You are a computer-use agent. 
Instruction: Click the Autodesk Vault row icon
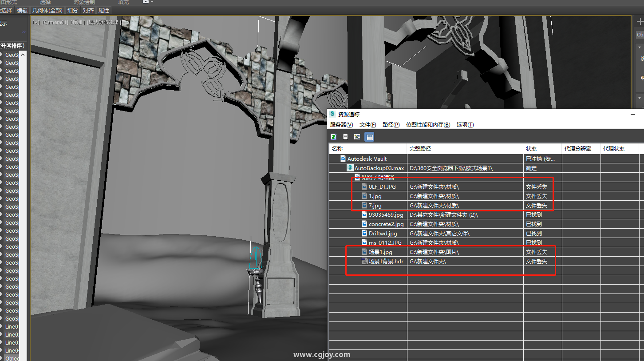click(343, 159)
